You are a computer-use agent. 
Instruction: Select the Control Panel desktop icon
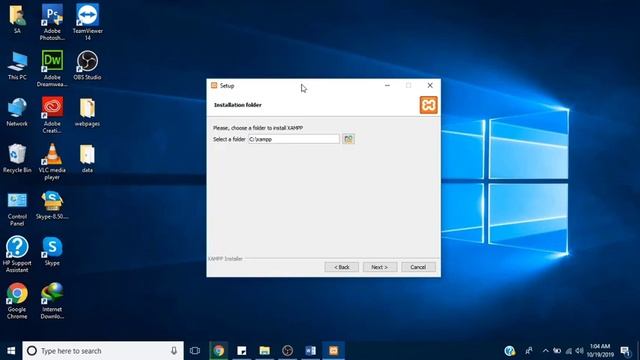tap(17, 209)
